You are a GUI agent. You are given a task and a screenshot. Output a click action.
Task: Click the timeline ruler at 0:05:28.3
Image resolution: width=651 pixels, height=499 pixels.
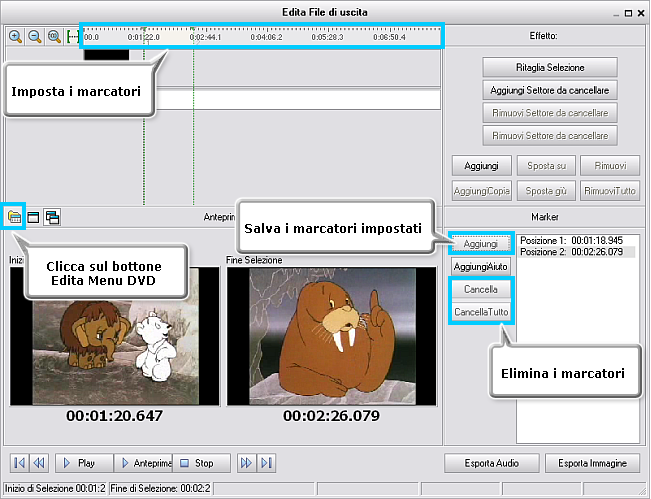328,37
